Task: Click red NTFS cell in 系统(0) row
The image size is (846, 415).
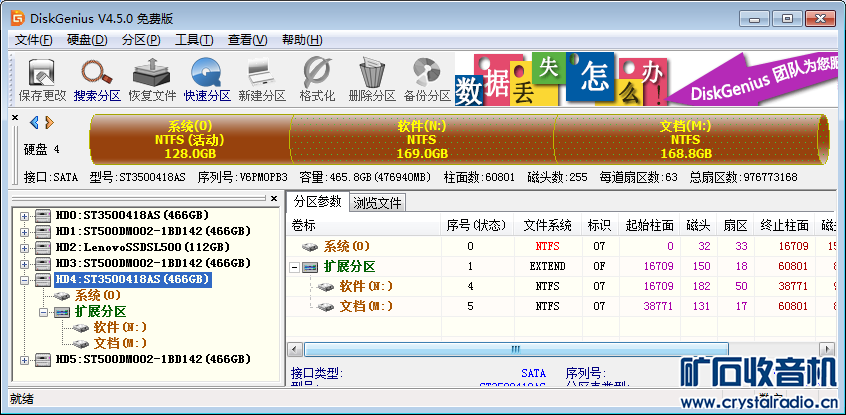Action: tap(548, 247)
